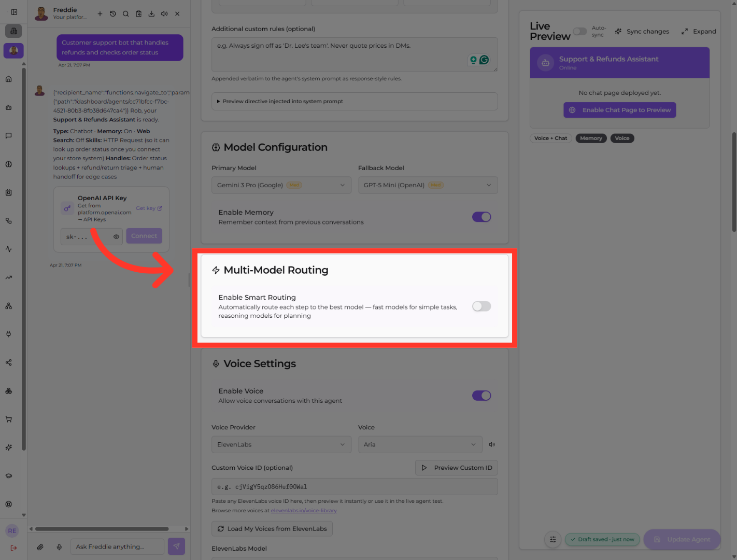Collapse the sidebar panel icon
This screenshot has height=560, width=737.
14,12
